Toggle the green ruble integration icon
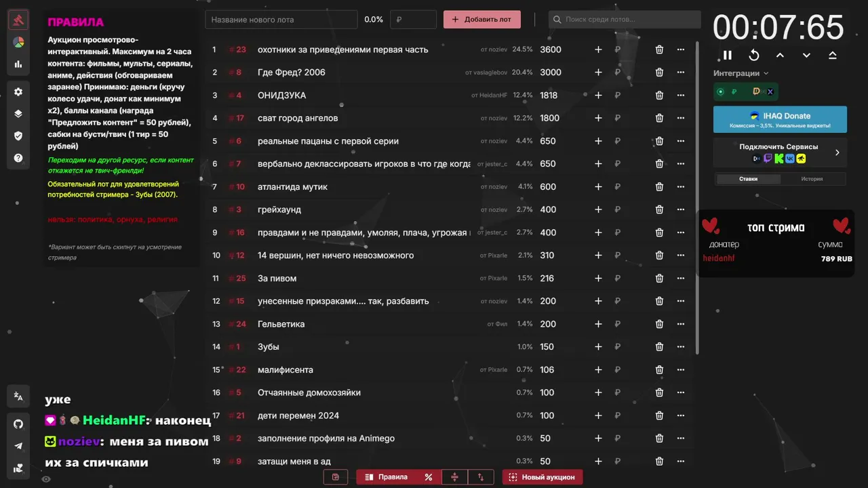Image resolution: width=868 pixels, height=488 pixels. (734, 91)
